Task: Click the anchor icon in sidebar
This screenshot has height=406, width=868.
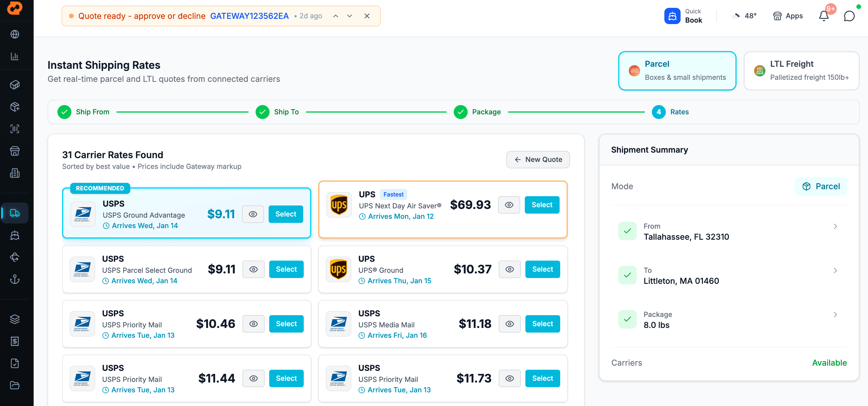Action: click(15, 279)
